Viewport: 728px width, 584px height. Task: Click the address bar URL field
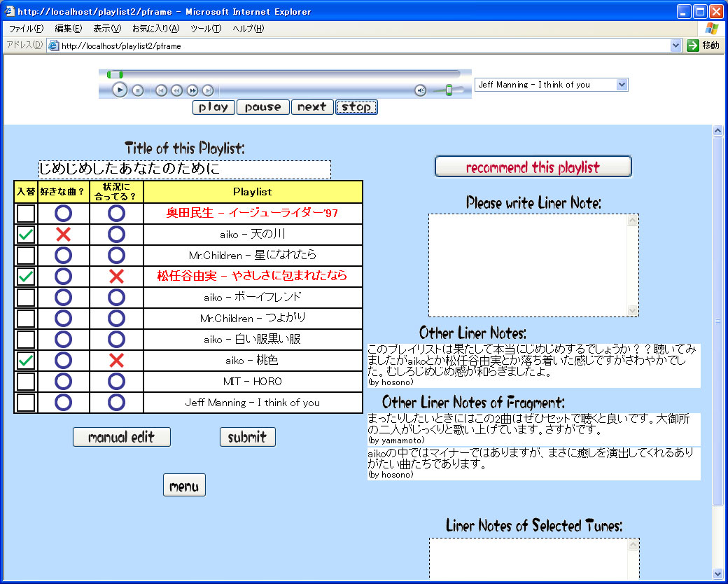click(x=360, y=46)
